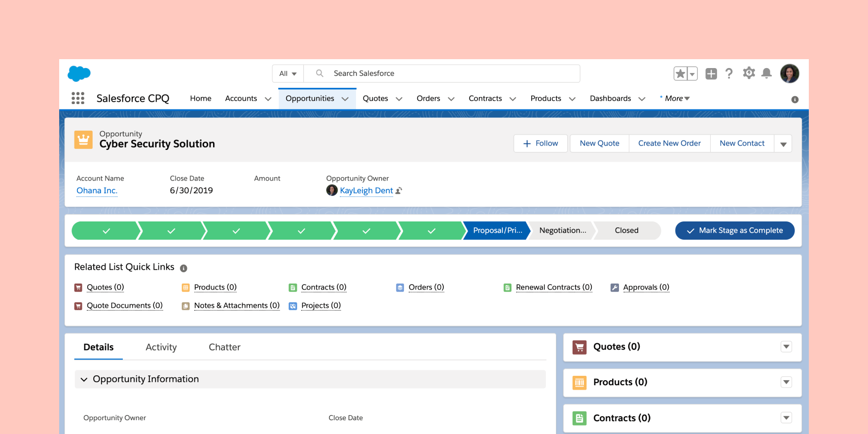Image resolution: width=868 pixels, height=434 pixels.
Task: Expand the Accounts nav chevron
Action: 268,99
